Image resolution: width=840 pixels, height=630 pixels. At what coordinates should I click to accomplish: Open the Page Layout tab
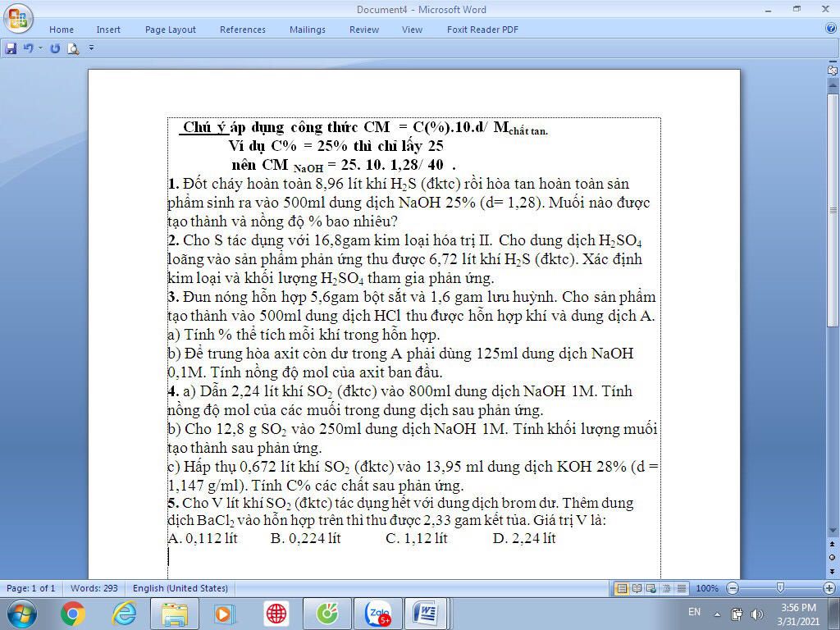point(171,30)
